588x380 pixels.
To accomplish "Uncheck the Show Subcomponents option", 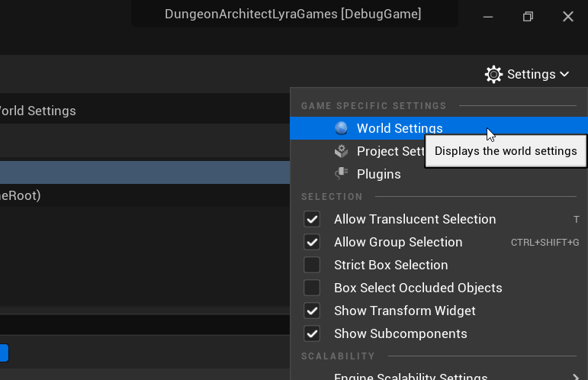I will [312, 334].
